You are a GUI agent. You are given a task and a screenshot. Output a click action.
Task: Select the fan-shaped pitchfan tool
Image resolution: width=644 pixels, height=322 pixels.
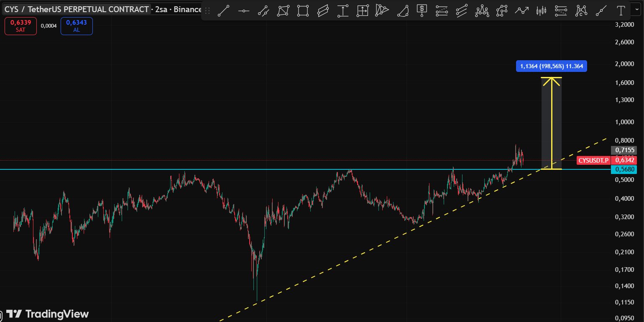382,10
